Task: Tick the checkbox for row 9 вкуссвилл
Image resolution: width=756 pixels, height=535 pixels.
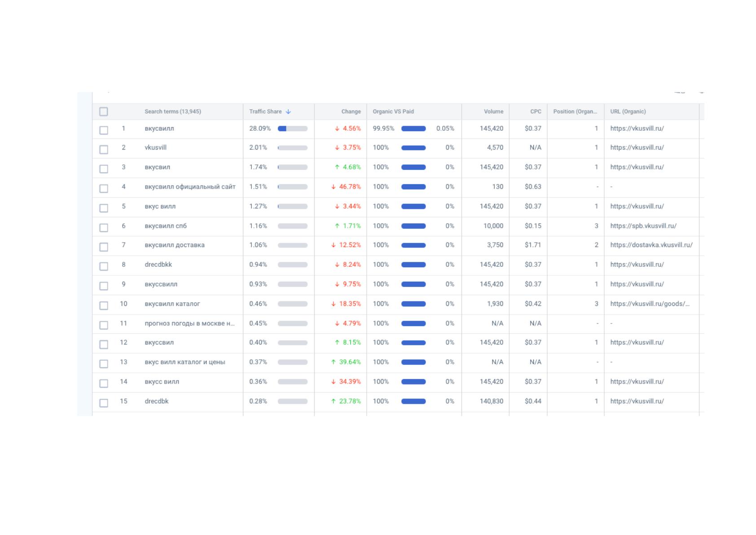Action: click(104, 286)
